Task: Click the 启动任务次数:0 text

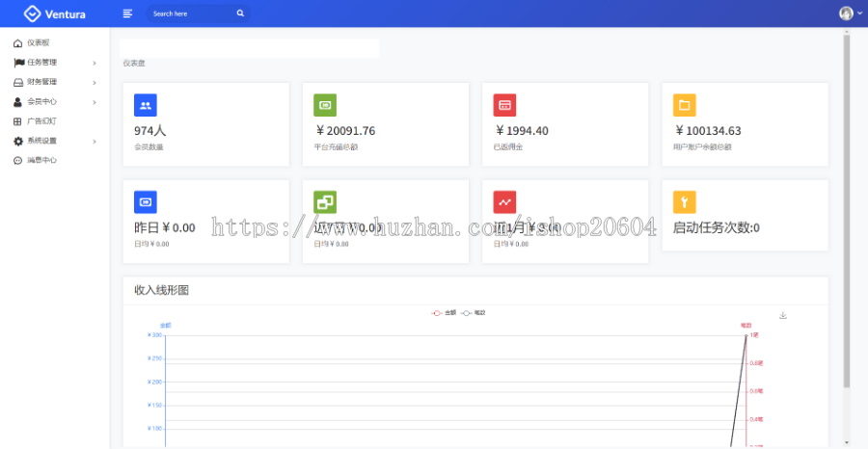Action: [x=717, y=227]
